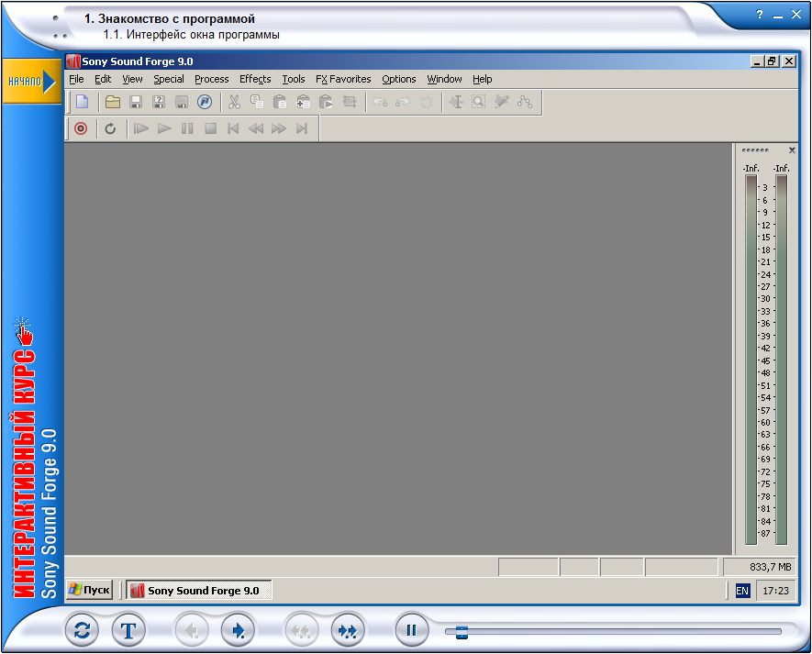Click the Undo arrow icon

point(380,102)
